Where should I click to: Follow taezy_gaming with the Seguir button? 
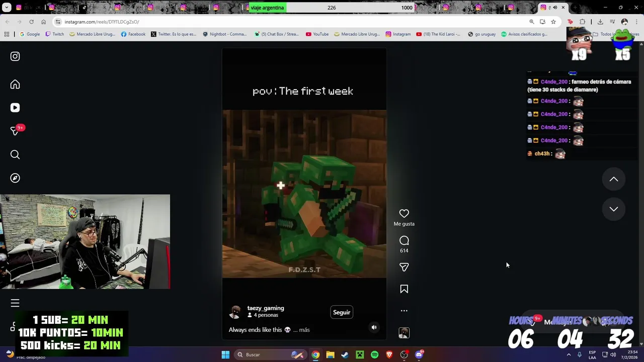(x=342, y=312)
